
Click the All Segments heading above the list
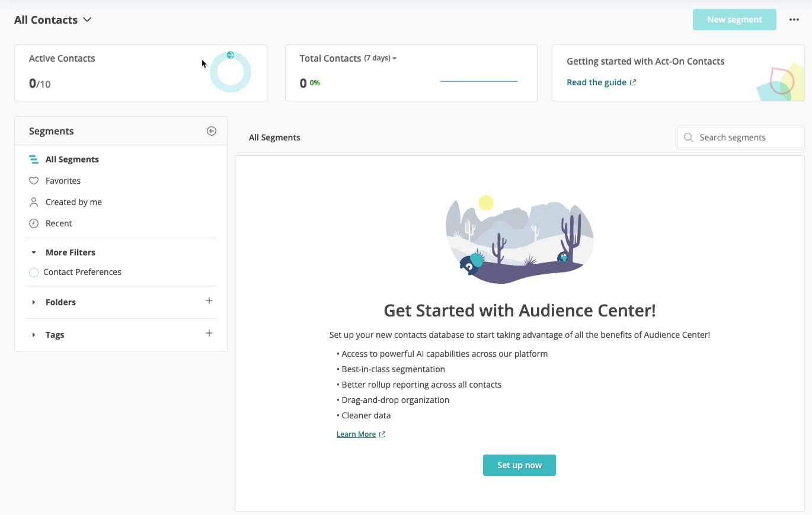(x=274, y=137)
